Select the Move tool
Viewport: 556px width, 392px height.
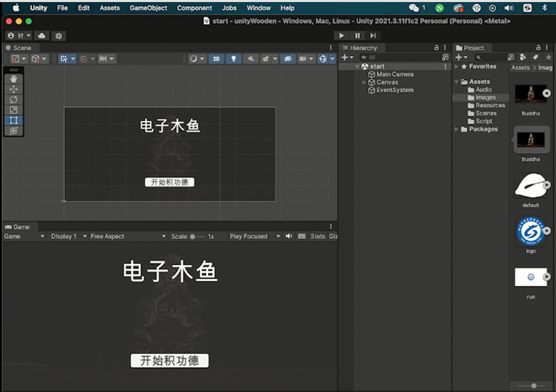tap(14, 89)
